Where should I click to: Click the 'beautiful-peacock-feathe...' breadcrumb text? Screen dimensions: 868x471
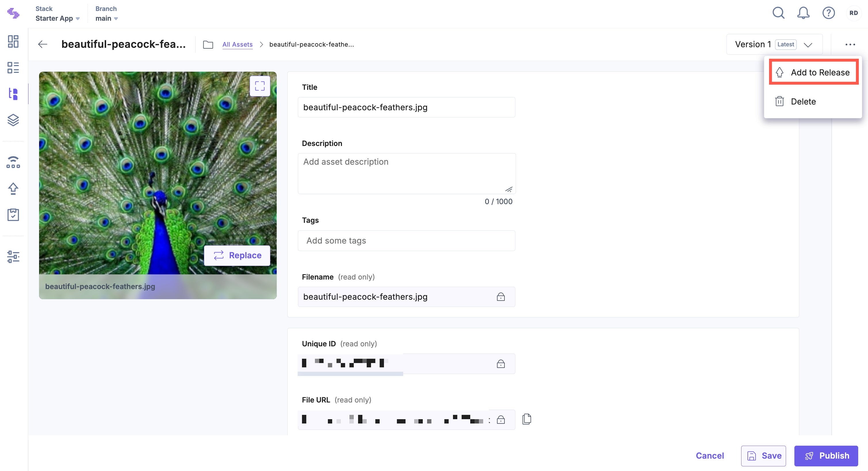312,45
